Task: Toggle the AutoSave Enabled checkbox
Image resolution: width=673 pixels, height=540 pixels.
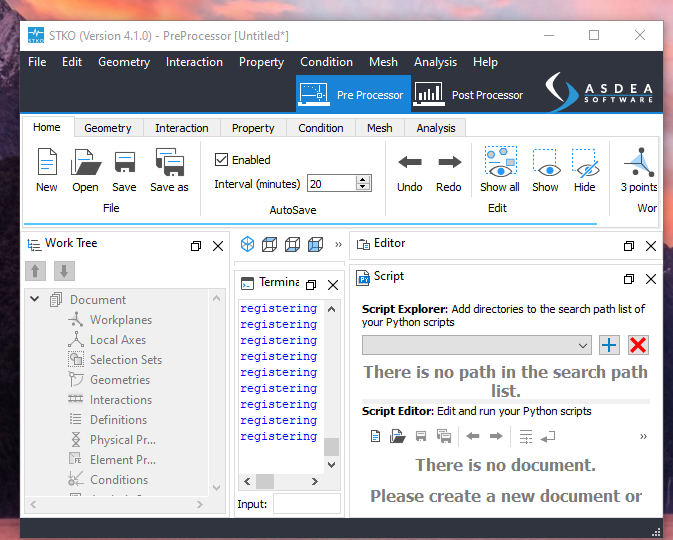Action: (221, 160)
